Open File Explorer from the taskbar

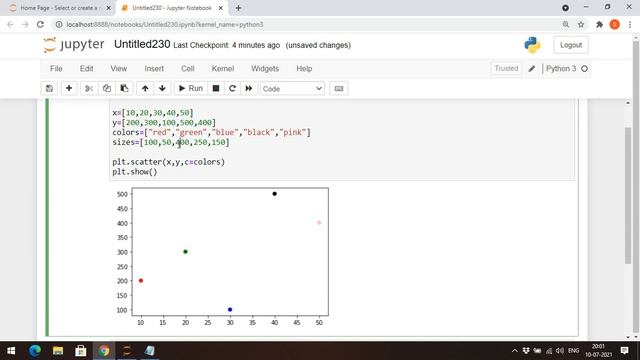point(58,351)
